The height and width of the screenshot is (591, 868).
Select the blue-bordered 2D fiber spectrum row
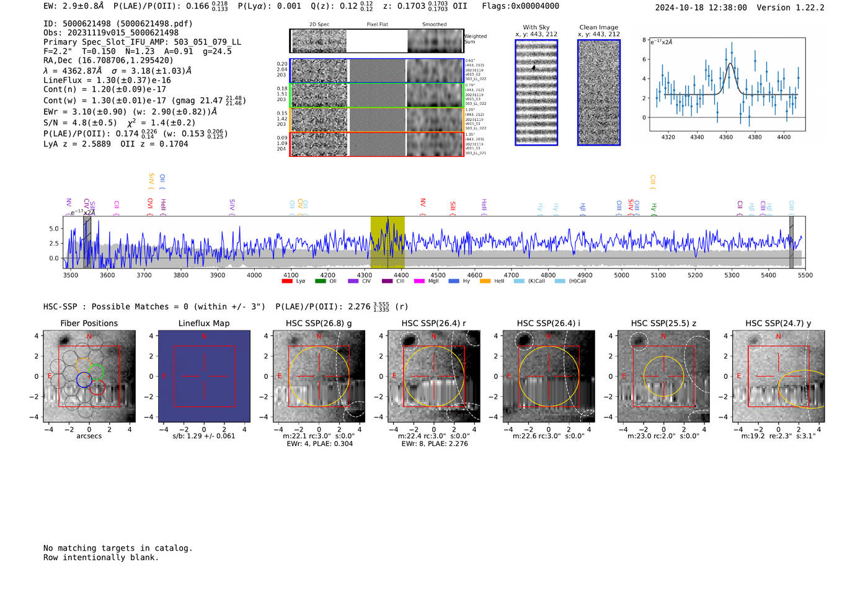point(376,71)
